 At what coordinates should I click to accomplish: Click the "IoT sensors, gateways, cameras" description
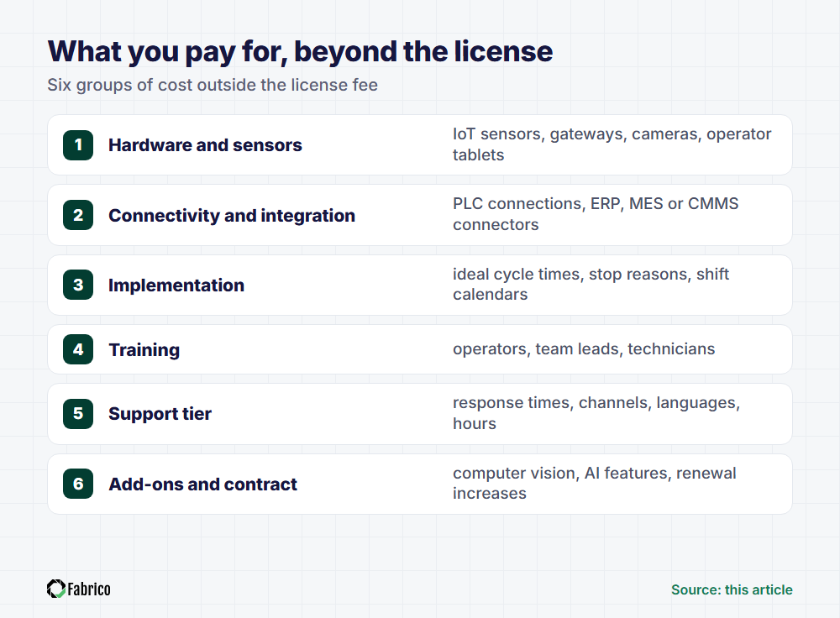612,144
